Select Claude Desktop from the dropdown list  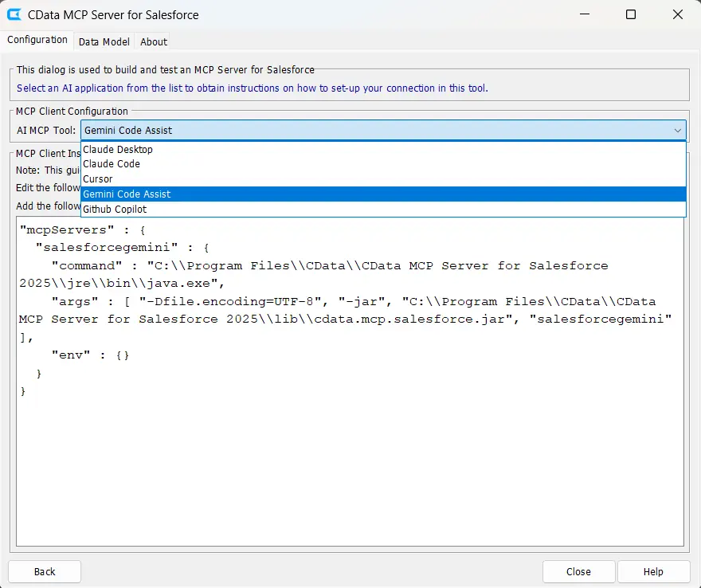coord(118,149)
